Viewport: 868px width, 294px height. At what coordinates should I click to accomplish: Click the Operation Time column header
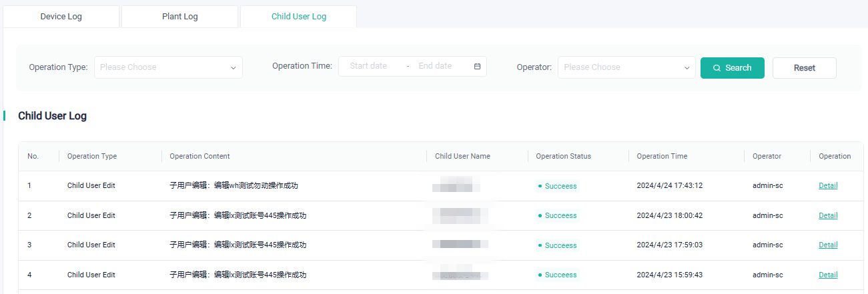662,156
